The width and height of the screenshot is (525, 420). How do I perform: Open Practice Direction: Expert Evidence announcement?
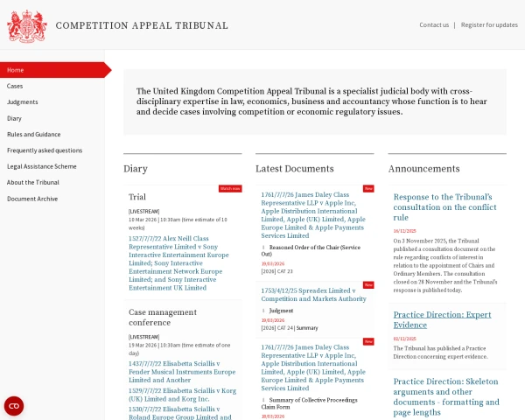tap(442, 320)
